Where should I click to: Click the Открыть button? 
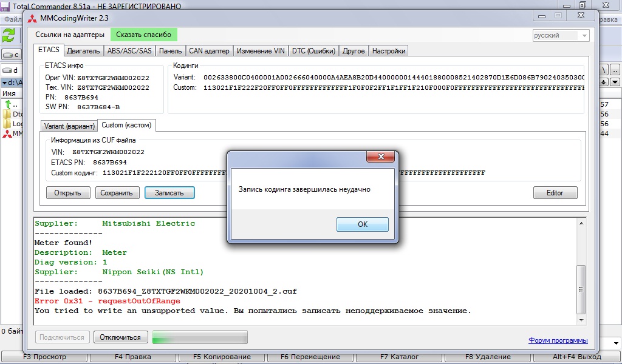[68, 193]
